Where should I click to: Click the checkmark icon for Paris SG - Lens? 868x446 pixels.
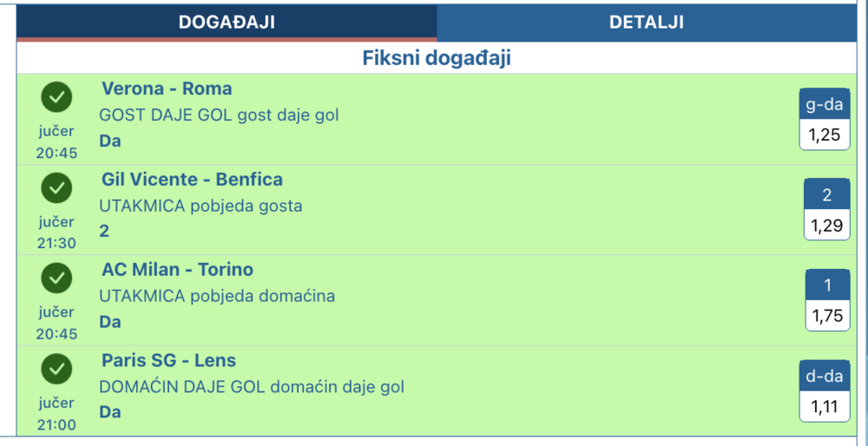pyautogui.click(x=56, y=369)
